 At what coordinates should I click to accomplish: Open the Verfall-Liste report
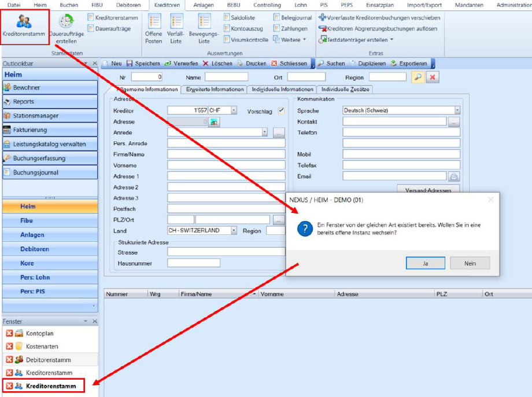pyautogui.click(x=176, y=29)
